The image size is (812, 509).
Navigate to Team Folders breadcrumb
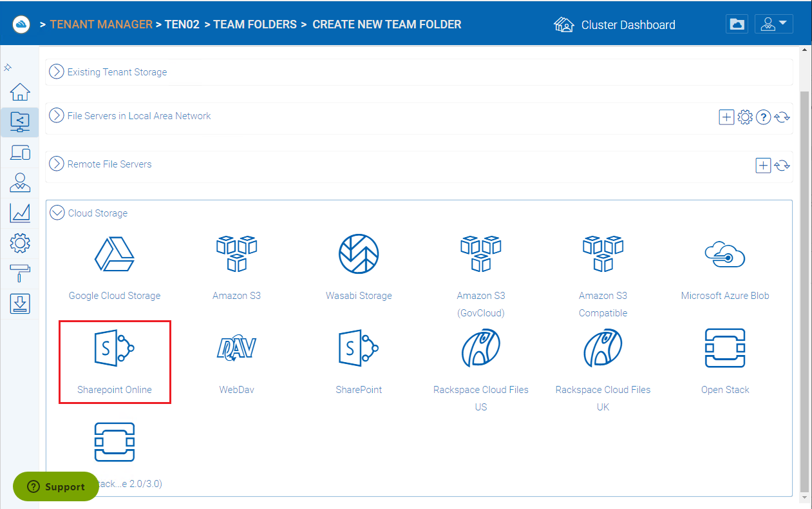click(255, 24)
